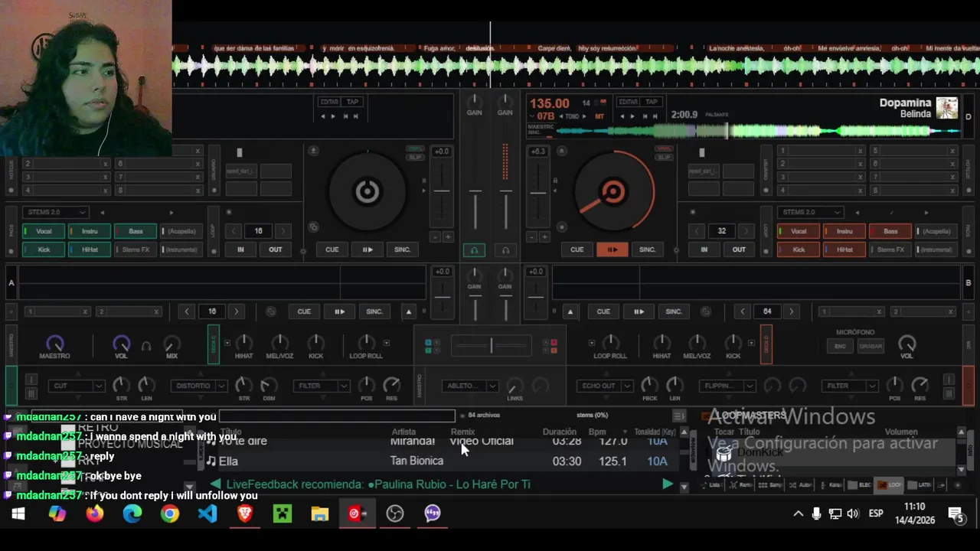The image size is (980, 551).
Task: Toggle the HiHat stem pad on right deck
Action: pyautogui.click(x=844, y=249)
